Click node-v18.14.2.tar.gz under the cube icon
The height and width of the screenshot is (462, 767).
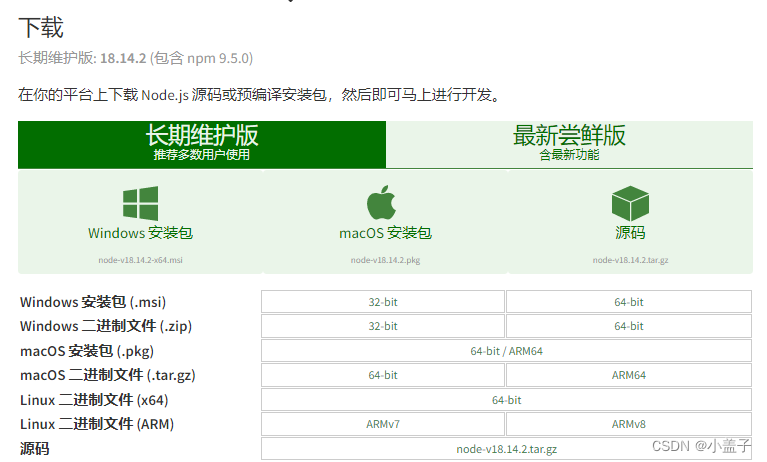click(x=630, y=260)
